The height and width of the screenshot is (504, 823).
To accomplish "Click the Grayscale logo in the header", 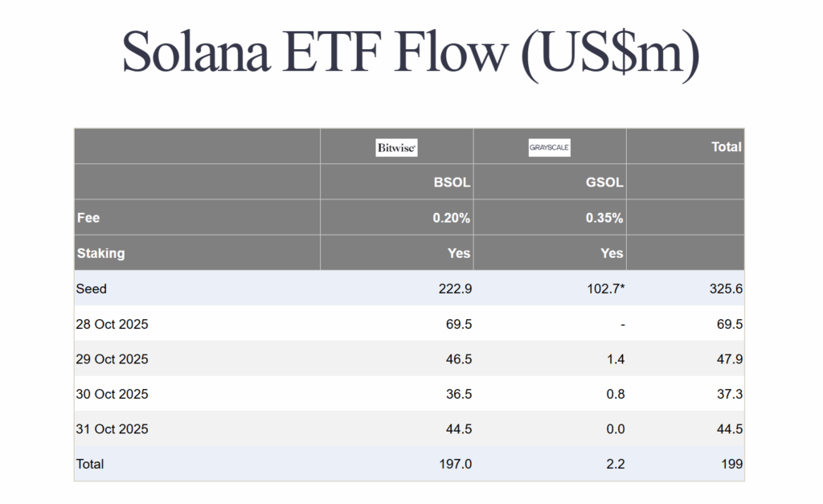I will [550, 147].
